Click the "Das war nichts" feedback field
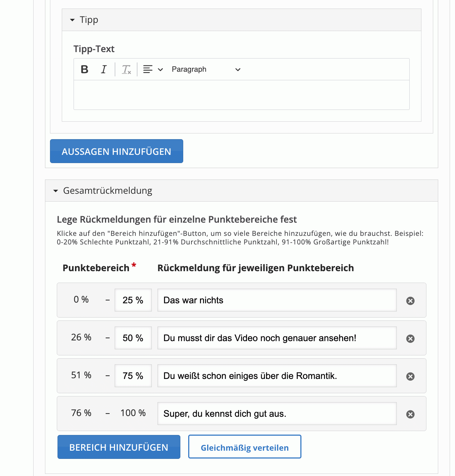The width and height of the screenshot is (455, 476). (x=277, y=300)
